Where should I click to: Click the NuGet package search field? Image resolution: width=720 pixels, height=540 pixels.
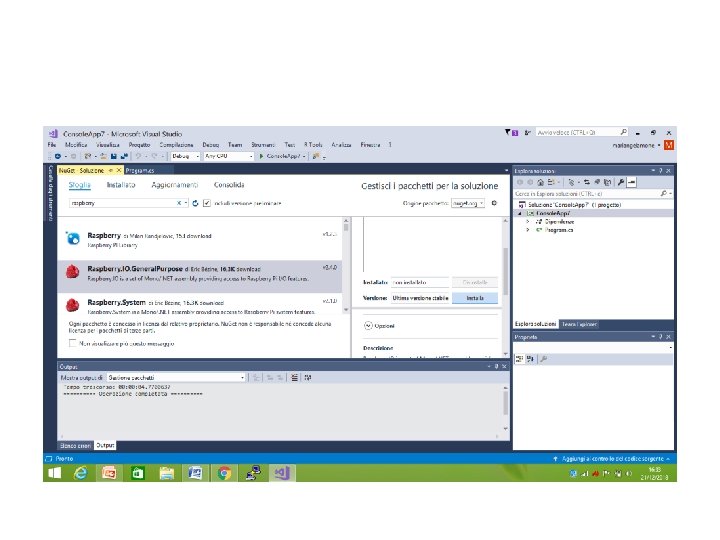[x=129, y=203]
